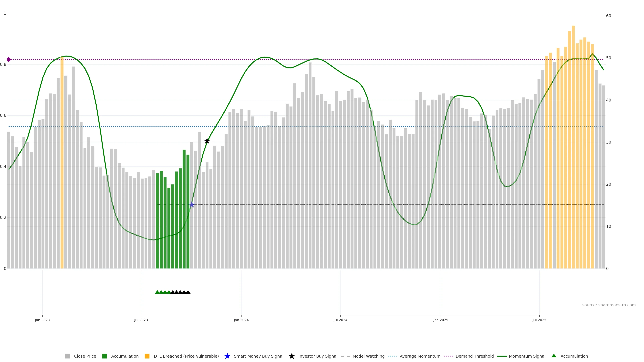The image size is (644, 362).
Task: Hide DTL Breached (Price Vulnerable) series
Action: point(186,356)
